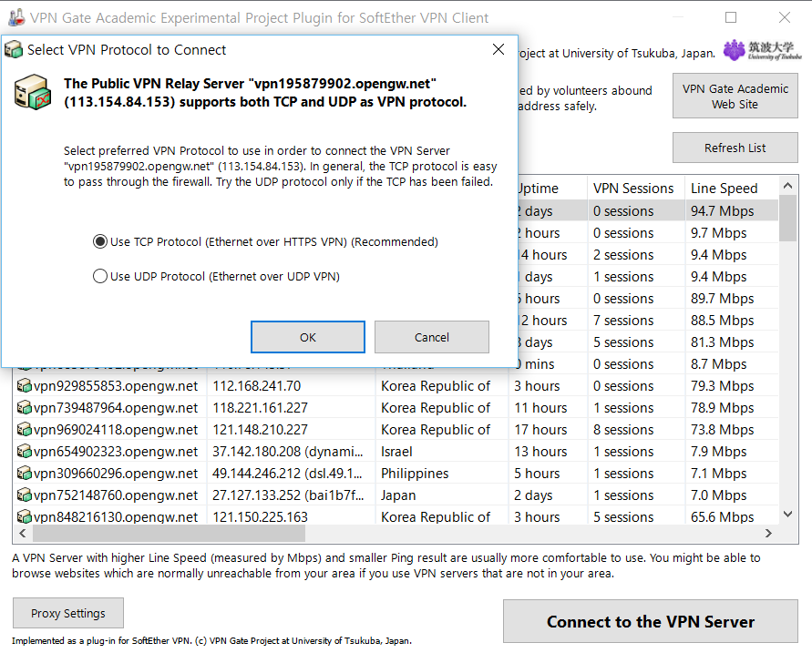Close the VPN Gate plugin window

pos(785,17)
